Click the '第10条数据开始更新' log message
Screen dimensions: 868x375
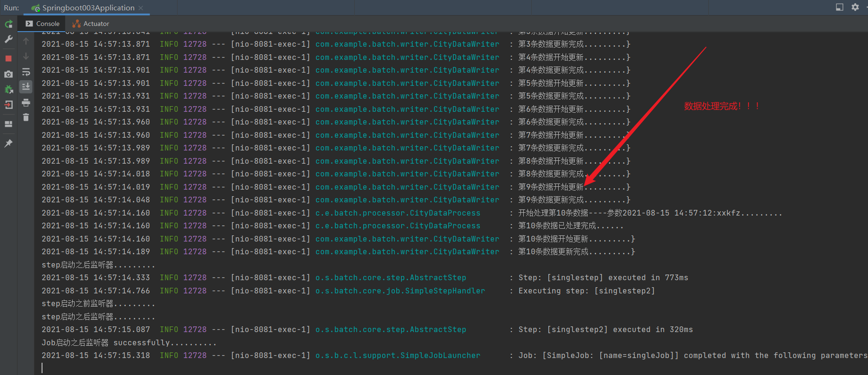[577, 239]
